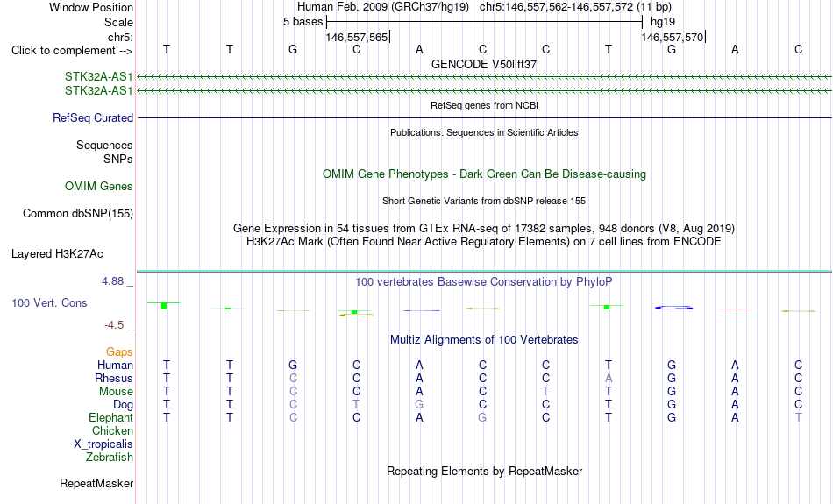
Task: Click 'Repeating Elements by RepeatMasker' title
Action: tap(485, 471)
